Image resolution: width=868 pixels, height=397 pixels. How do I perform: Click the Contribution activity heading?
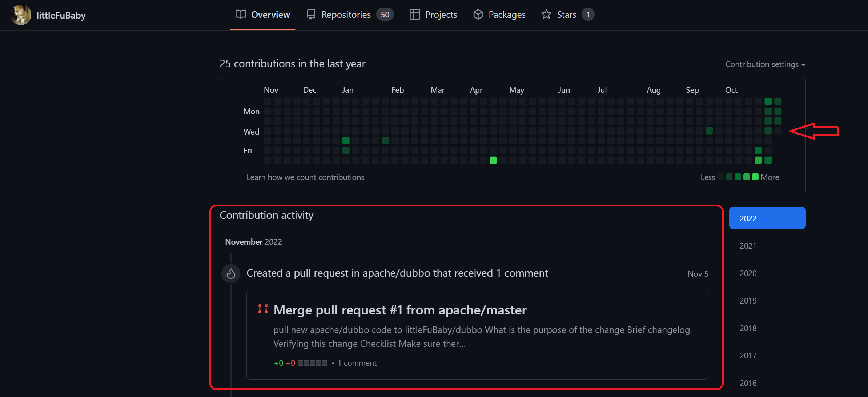point(266,215)
